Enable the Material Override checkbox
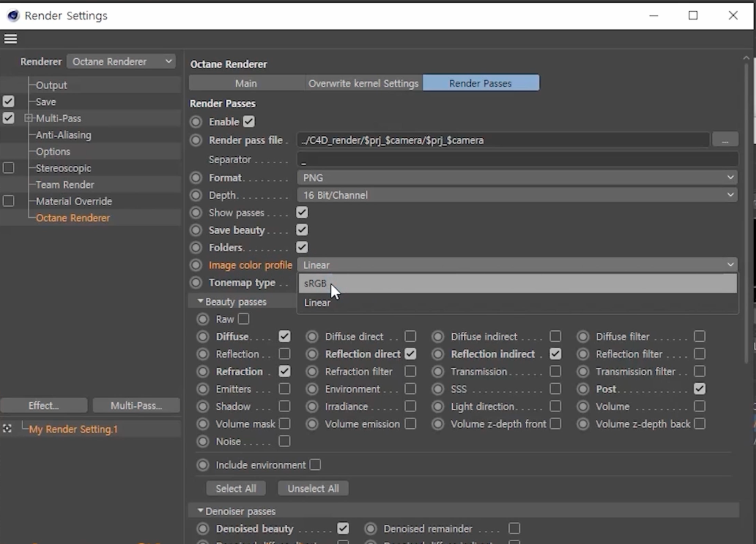Viewport: 756px width, 544px height. tap(8, 201)
